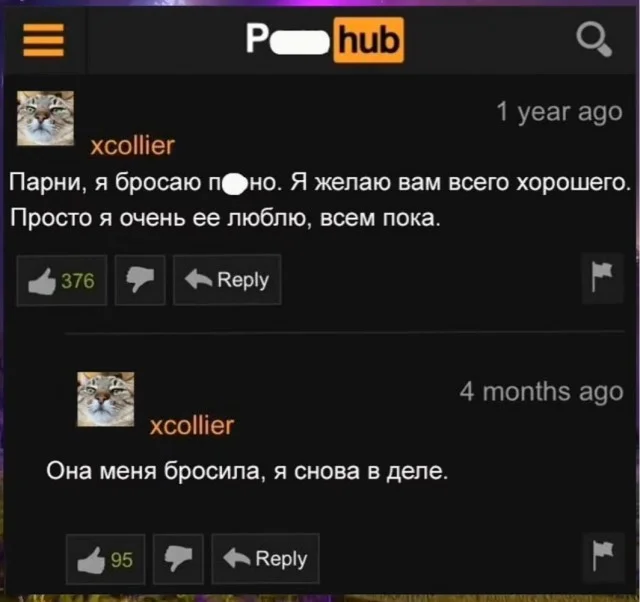This screenshot has width=640, height=602.
Task: Select the '4 months ago' timestamp
Action: (x=541, y=392)
